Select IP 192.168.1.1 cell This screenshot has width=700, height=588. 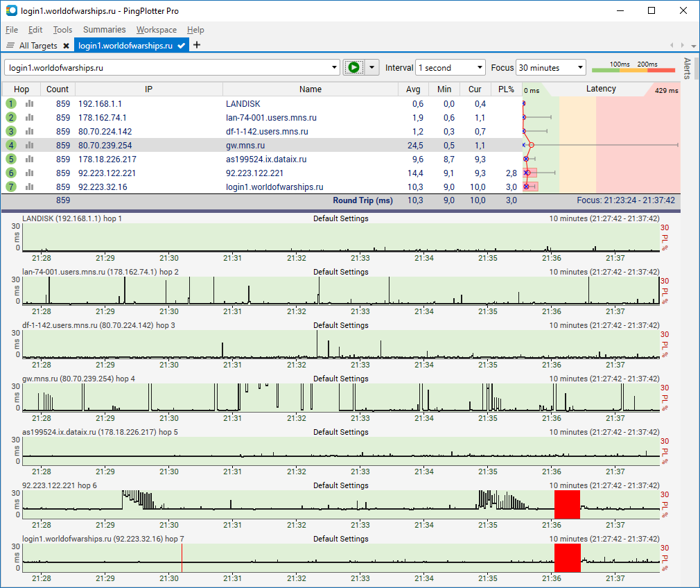(100, 103)
